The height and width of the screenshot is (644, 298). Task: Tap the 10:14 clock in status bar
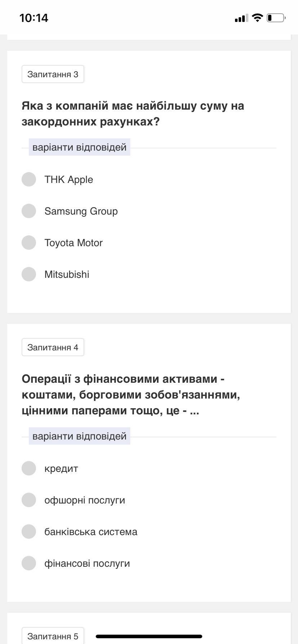pos(34,18)
